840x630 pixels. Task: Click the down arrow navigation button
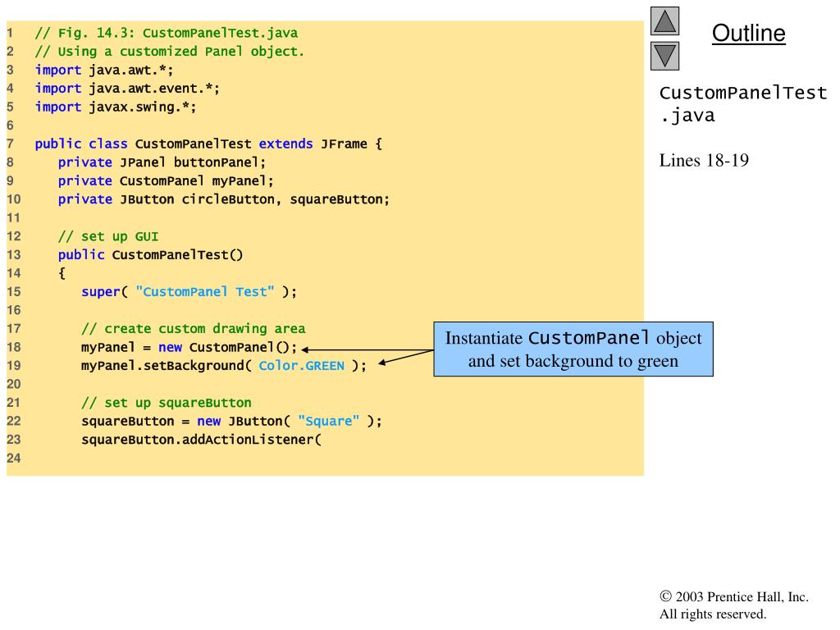pyautogui.click(x=664, y=56)
